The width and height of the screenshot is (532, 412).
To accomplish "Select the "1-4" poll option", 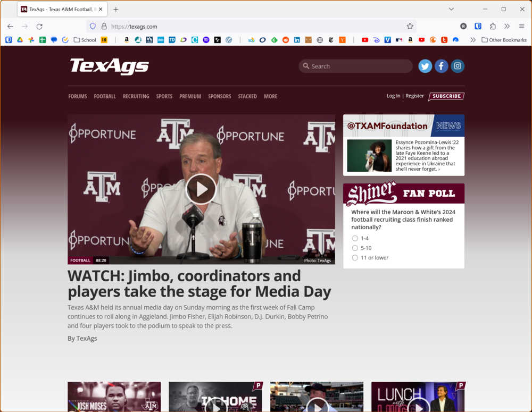I will pyautogui.click(x=355, y=238).
